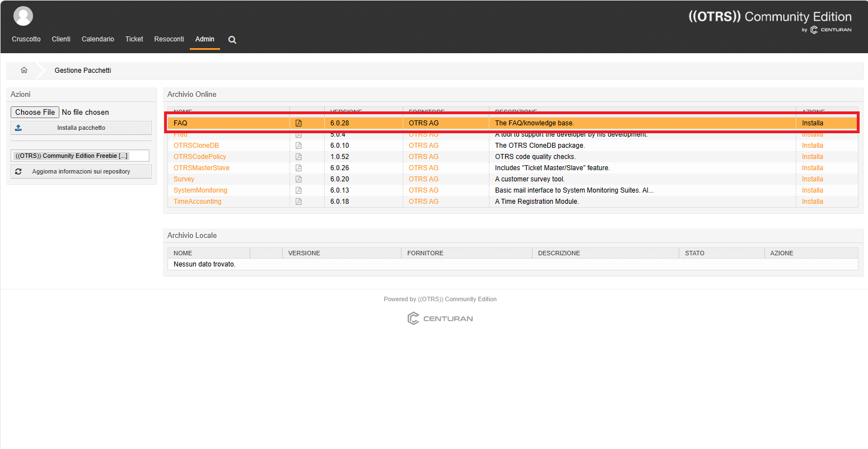This screenshot has width=868, height=449.
Task: Open the FAQ package link
Action: click(x=180, y=123)
